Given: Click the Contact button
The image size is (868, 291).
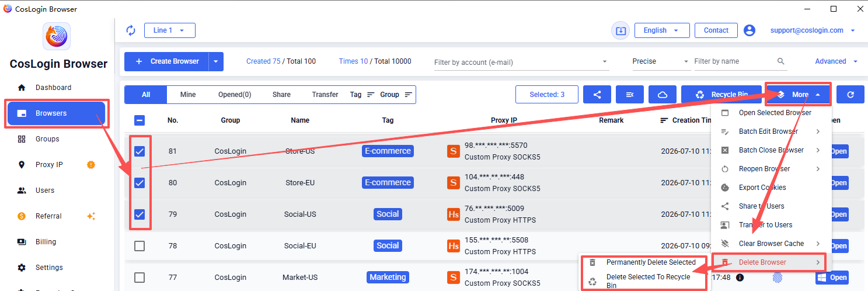Looking at the screenshot, I should (x=716, y=30).
